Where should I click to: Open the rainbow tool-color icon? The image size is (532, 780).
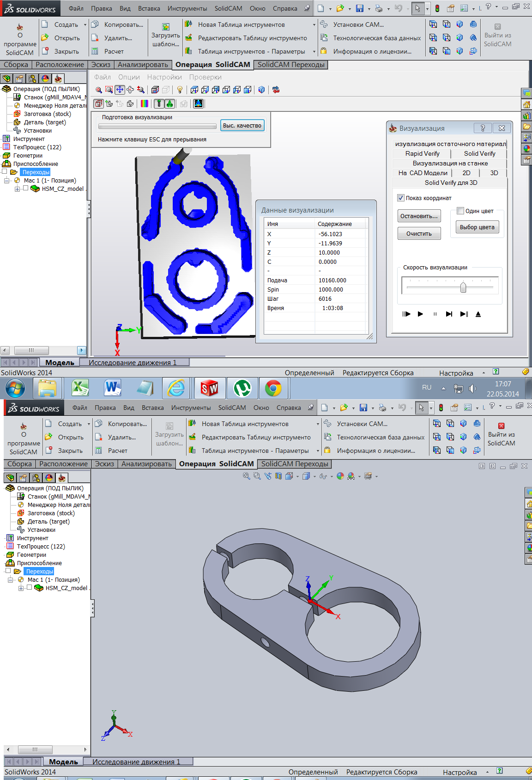pyautogui.click(x=145, y=104)
